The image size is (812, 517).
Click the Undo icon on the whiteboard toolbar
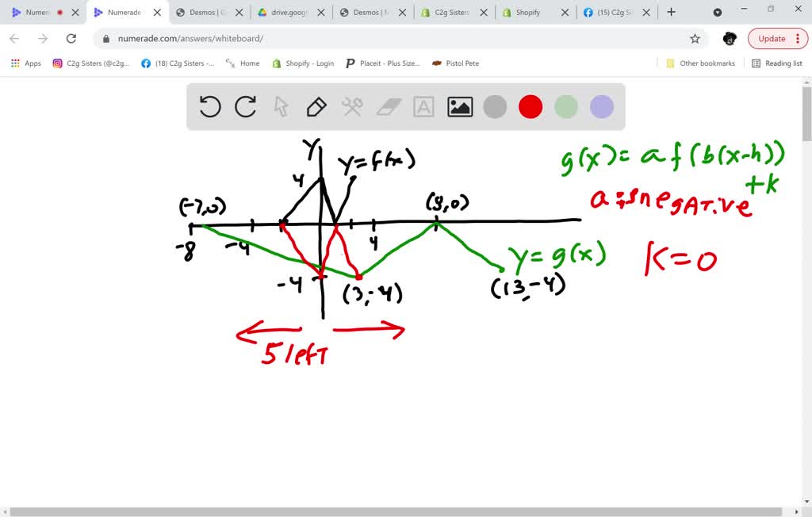coord(209,106)
